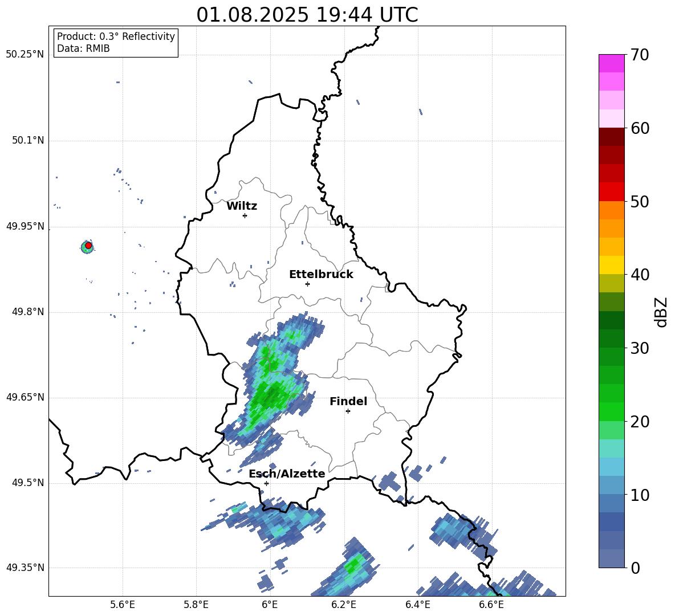Click the 49.8°N latitude label
This screenshot has width=675, height=616.
click(x=27, y=312)
